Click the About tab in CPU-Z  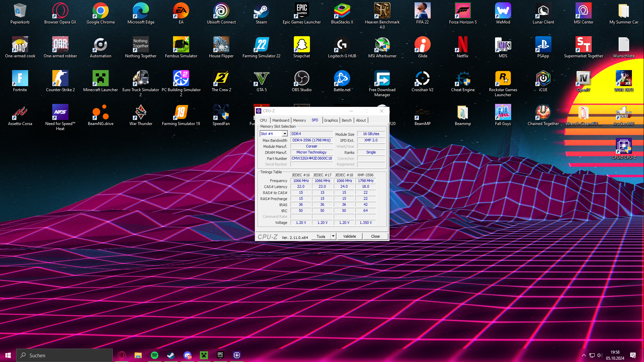click(361, 120)
